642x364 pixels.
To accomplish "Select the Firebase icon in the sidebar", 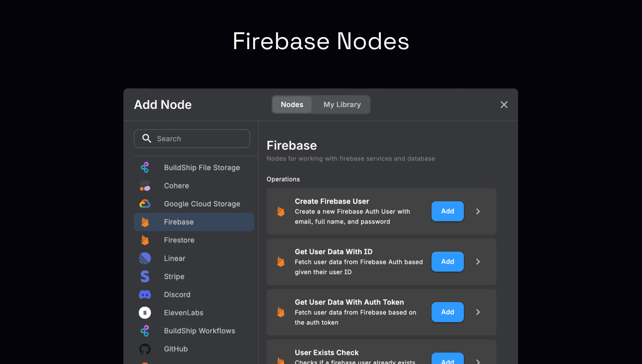I will (x=144, y=222).
